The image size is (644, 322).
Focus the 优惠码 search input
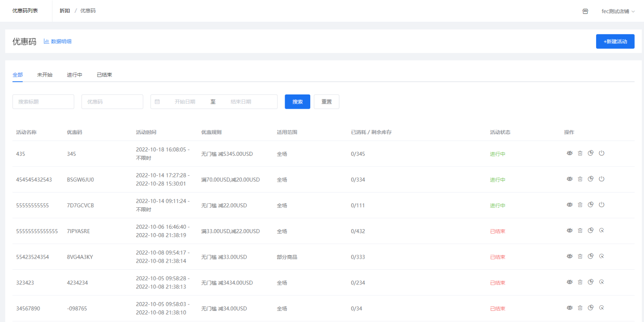click(112, 102)
